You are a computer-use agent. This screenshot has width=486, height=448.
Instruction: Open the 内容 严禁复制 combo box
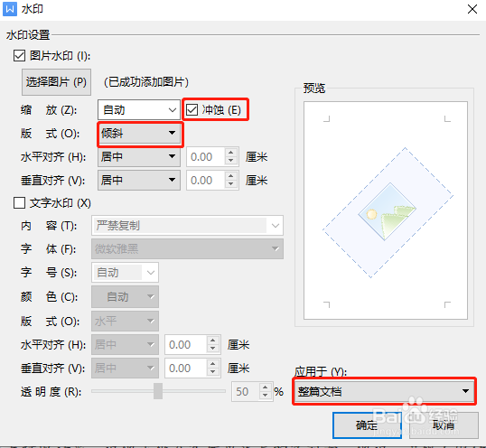pos(187,226)
